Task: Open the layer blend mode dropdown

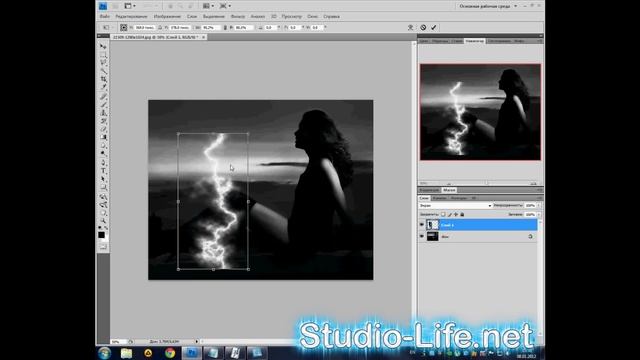Action: tap(456, 205)
